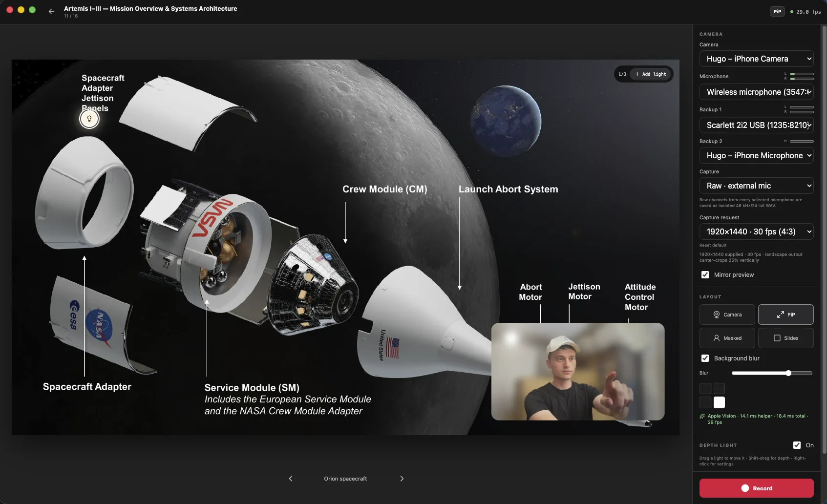Toggle the Mirror preview checkbox
The image size is (827, 504).
click(705, 275)
